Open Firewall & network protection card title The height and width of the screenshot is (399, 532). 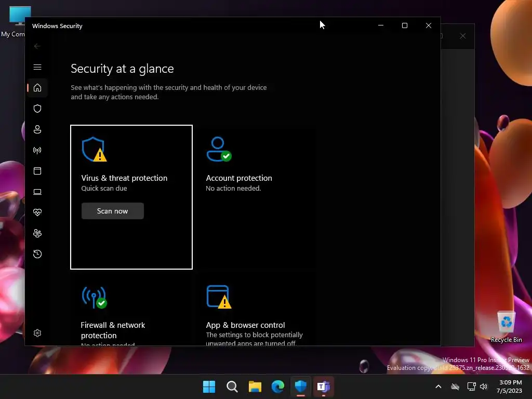point(113,330)
